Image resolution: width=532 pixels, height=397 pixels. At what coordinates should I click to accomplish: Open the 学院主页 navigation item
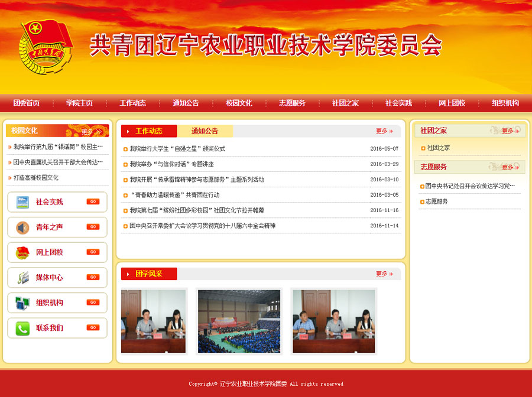pos(79,103)
